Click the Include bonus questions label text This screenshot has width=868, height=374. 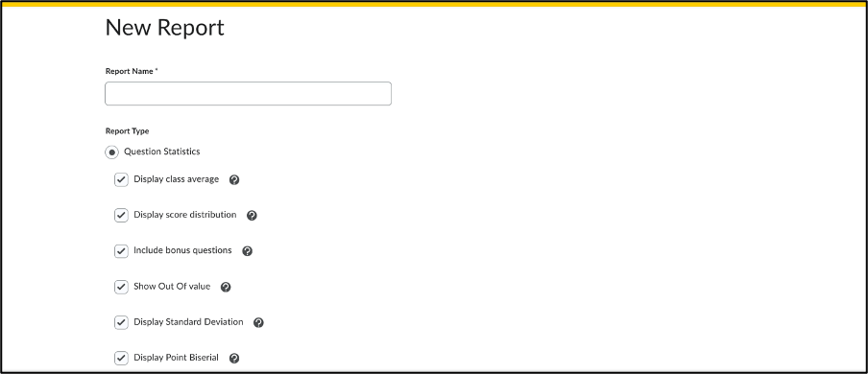(x=182, y=250)
